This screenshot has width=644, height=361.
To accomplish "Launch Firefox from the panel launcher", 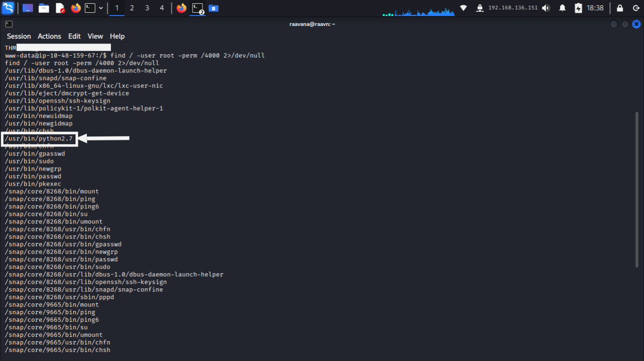I will pos(76,8).
